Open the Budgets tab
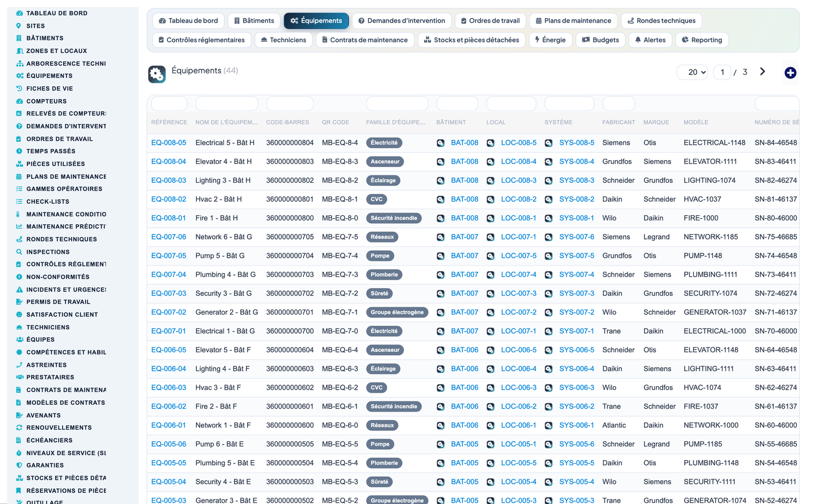Screen dimensions: 815x504 pyautogui.click(x=601, y=40)
